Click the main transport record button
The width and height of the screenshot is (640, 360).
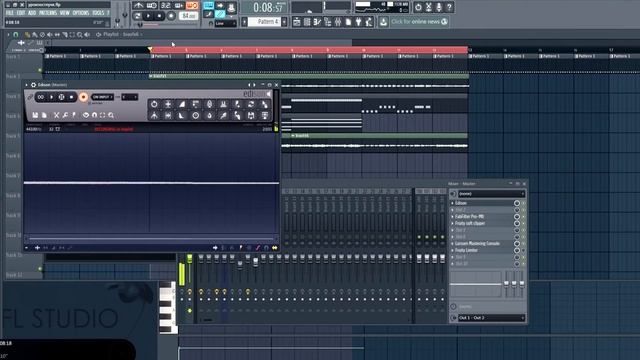[x=171, y=16]
